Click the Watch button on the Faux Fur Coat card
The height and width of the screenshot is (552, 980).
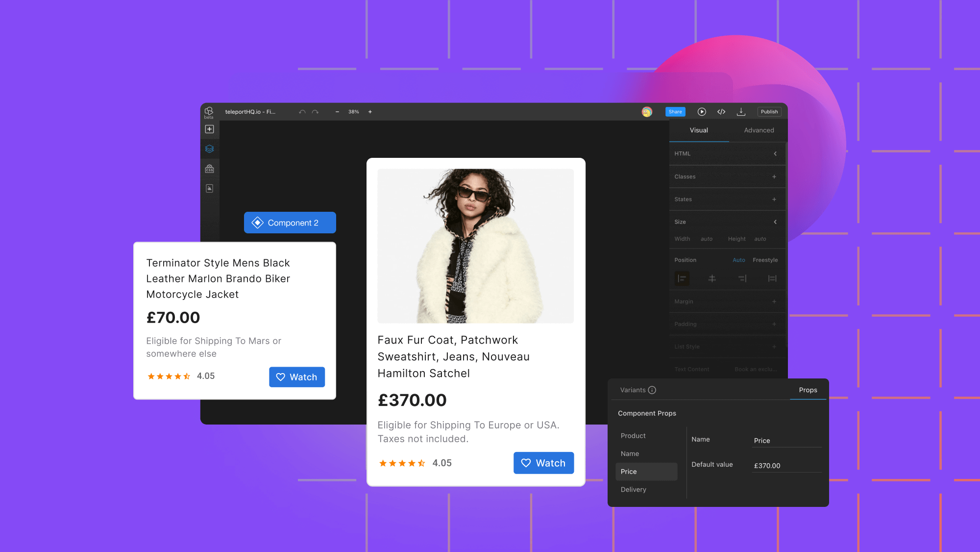[543, 462]
